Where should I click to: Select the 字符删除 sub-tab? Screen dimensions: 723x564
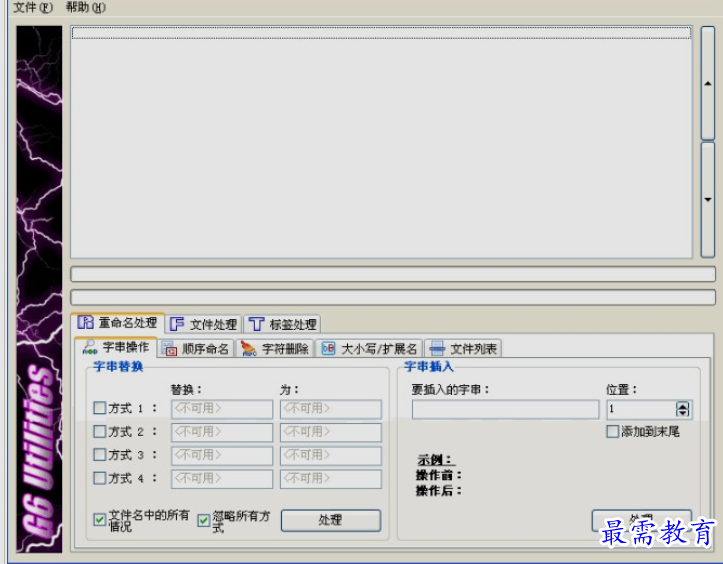coord(275,349)
